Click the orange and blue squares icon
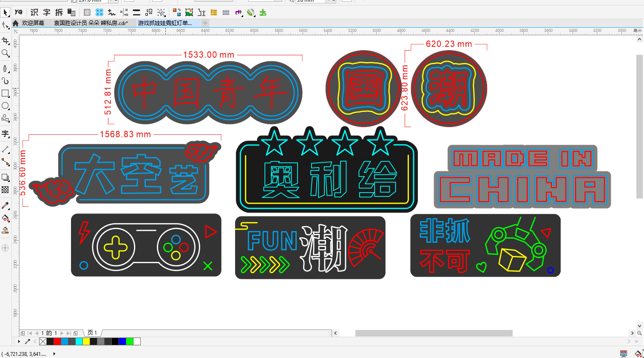Screen dimensions: 644x358 (177, 12)
